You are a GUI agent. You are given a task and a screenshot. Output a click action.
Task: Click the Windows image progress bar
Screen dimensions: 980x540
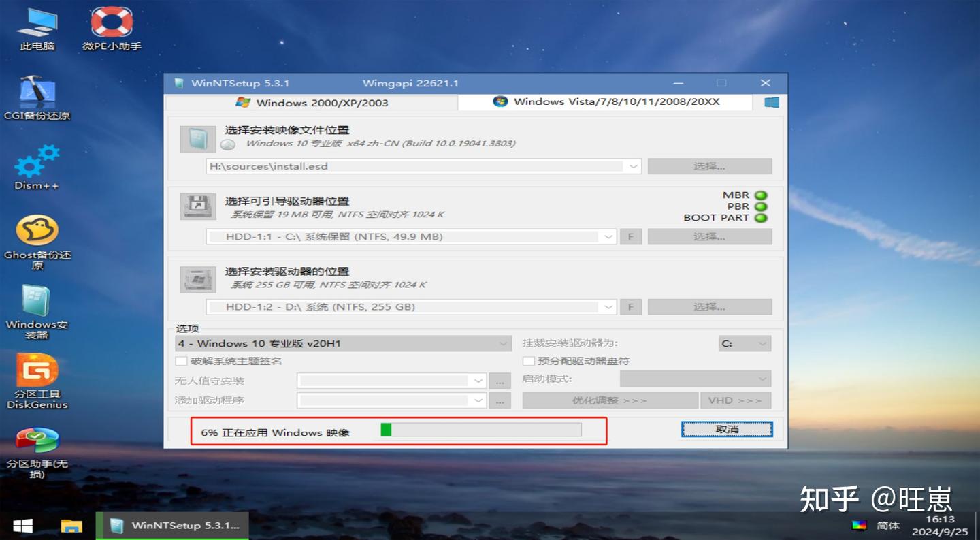[480, 429]
